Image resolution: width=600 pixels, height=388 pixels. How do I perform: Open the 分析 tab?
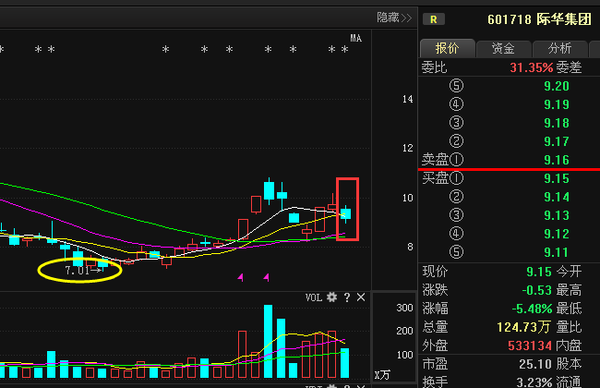tap(559, 49)
